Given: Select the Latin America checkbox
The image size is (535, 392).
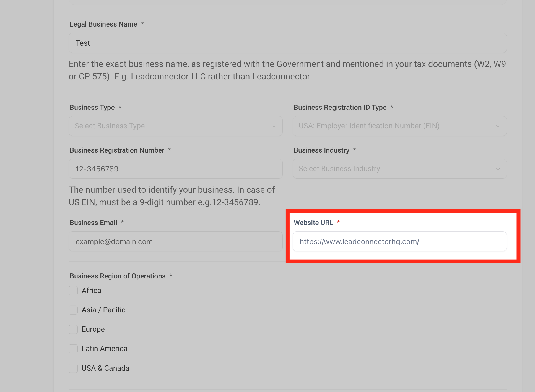Looking at the screenshot, I should 73,349.
